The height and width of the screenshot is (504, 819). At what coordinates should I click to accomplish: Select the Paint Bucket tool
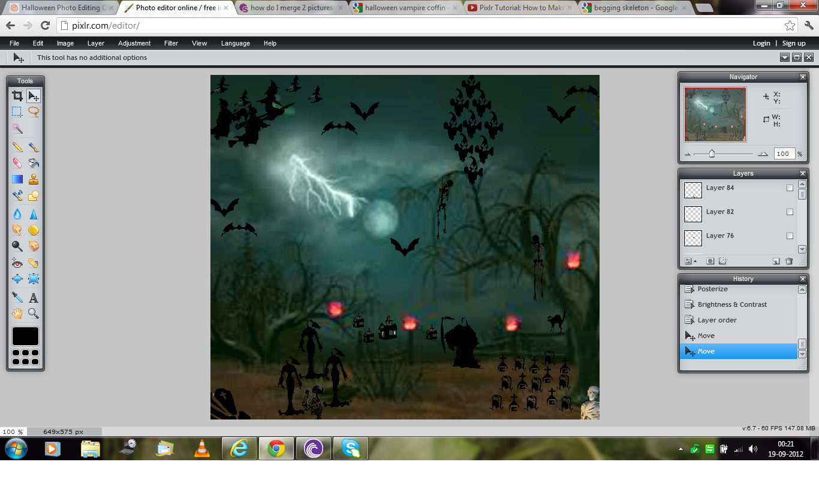coord(34,163)
